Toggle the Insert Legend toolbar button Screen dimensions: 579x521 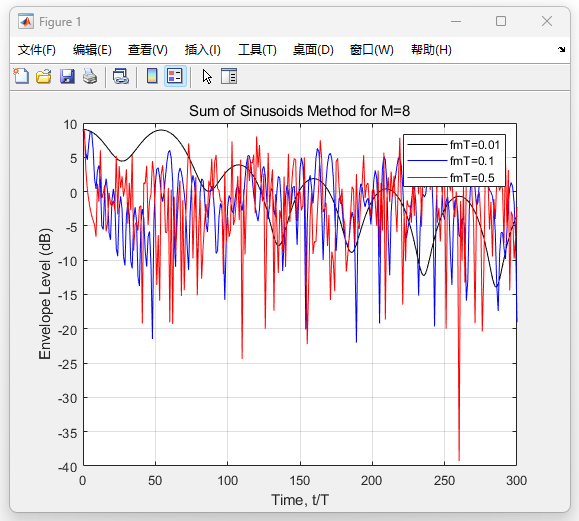click(x=175, y=76)
